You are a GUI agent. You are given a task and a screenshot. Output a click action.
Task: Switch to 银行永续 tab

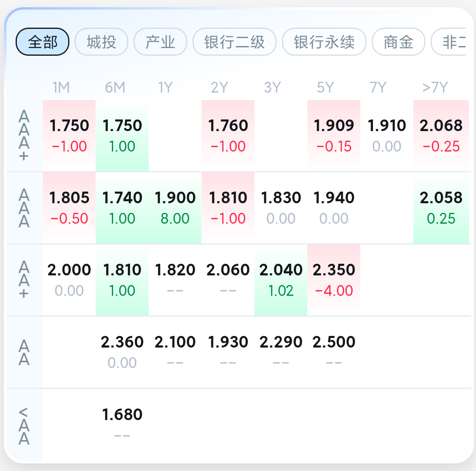coord(324,42)
